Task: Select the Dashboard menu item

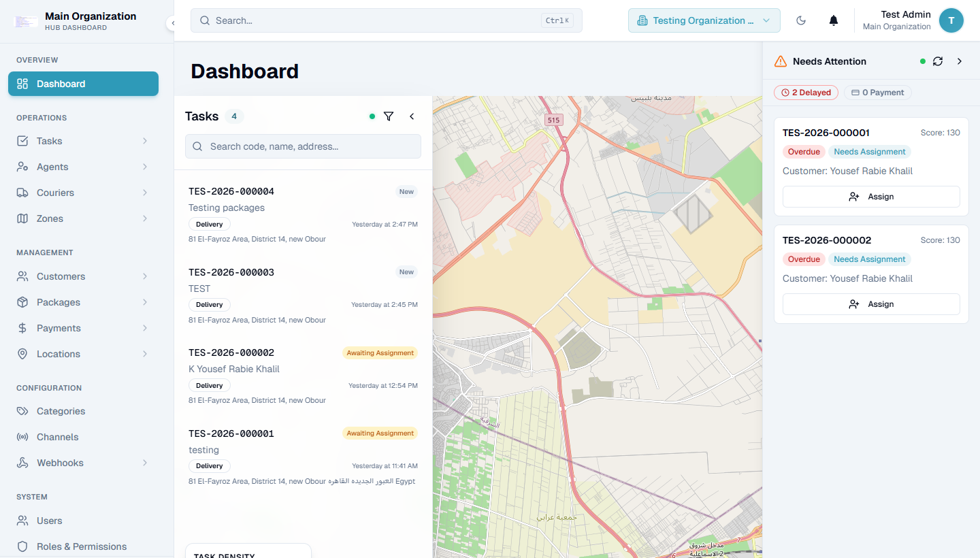Action: click(x=83, y=84)
